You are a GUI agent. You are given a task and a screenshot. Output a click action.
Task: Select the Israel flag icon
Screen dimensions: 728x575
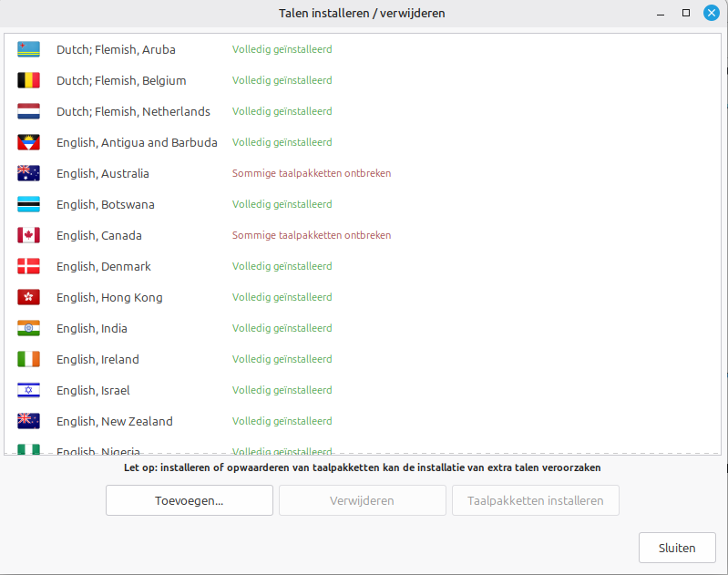point(28,390)
